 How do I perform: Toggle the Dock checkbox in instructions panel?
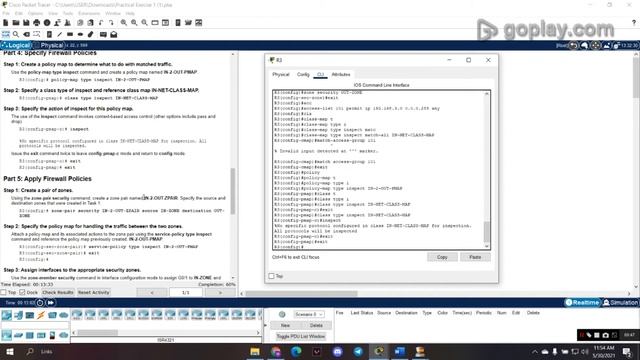(22, 292)
